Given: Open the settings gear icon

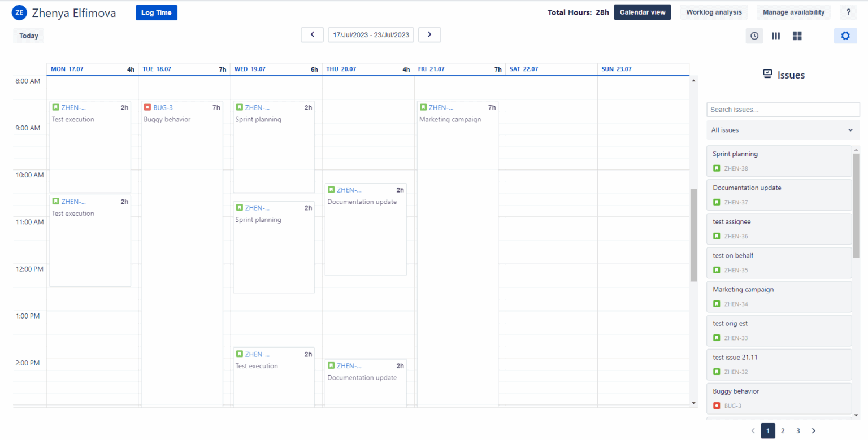Looking at the screenshot, I should 845,36.
